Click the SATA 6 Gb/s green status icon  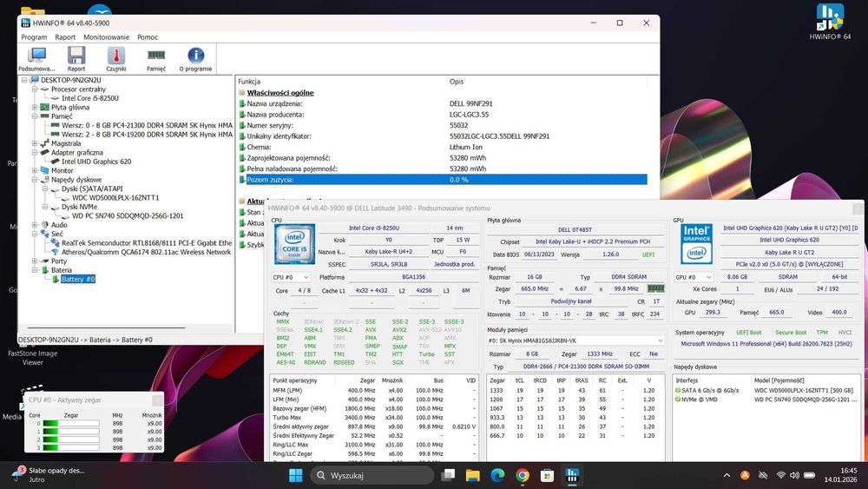click(x=678, y=391)
